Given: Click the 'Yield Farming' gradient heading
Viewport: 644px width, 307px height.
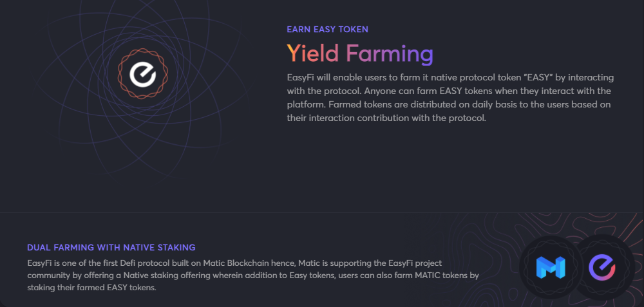Looking at the screenshot, I should click(360, 54).
